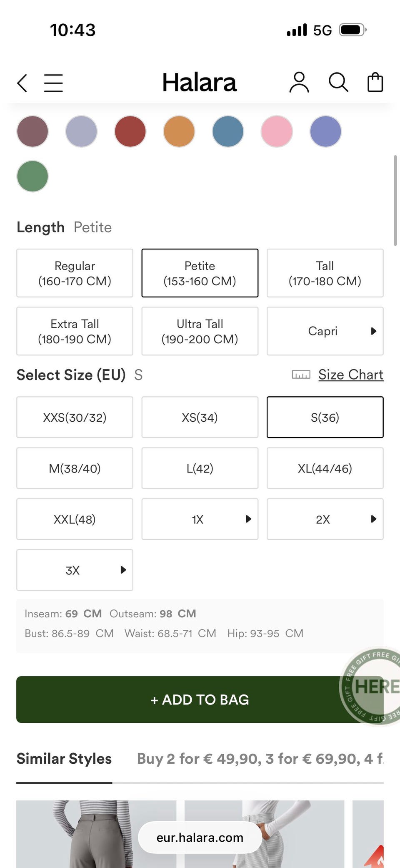This screenshot has width=400, height=868.
Task: Pick the green color swatch
Action: coord(32,176)
